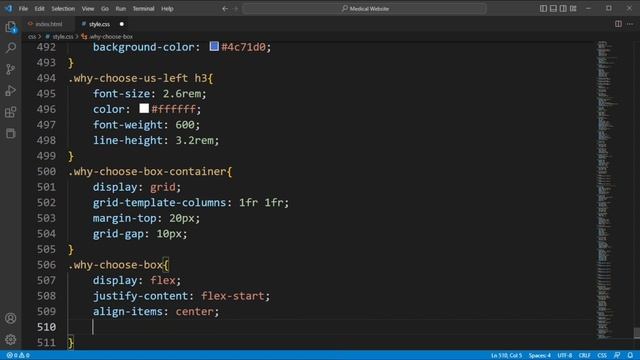
Task: Open the Accounts icon in activity bar
Action: [x=11, y=318]
